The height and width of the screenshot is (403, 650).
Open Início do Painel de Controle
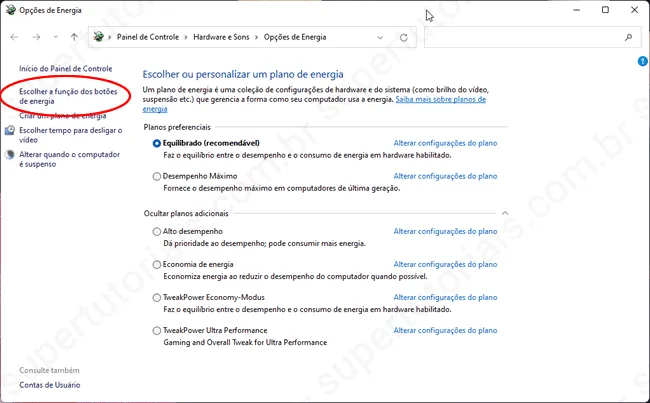tap(65, 69)
